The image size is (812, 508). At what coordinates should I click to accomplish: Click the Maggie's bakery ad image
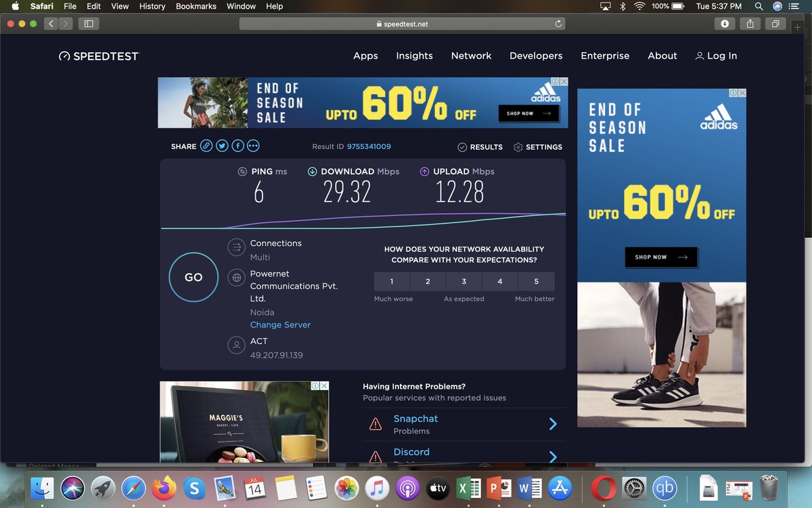[244, 422]
